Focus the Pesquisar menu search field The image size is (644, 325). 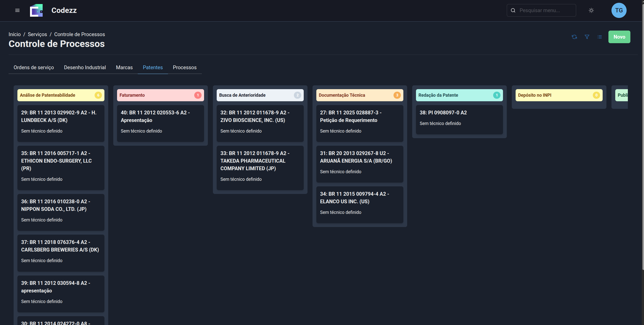pyautogui.click(x=545, y=10)
